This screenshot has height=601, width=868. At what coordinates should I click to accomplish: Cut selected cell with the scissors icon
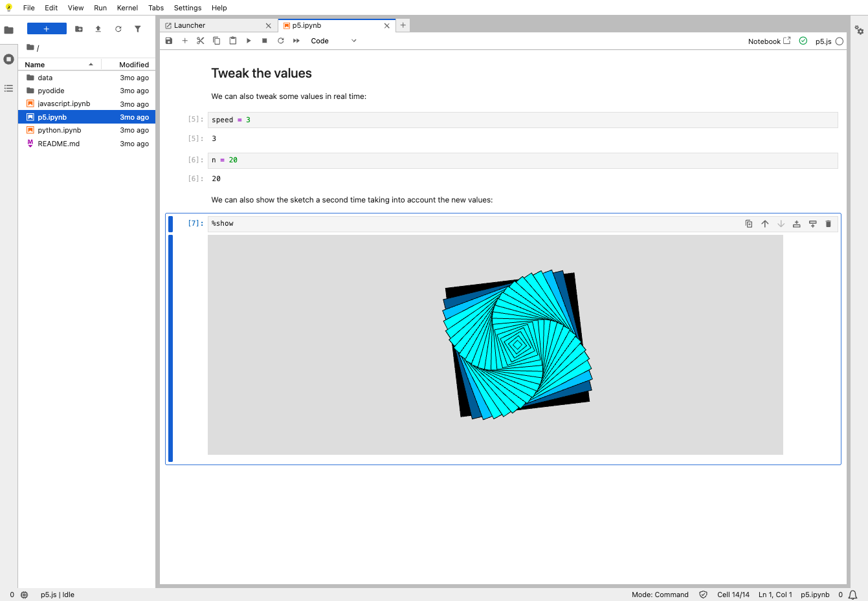pyautogui.click(x=201, y=41)
